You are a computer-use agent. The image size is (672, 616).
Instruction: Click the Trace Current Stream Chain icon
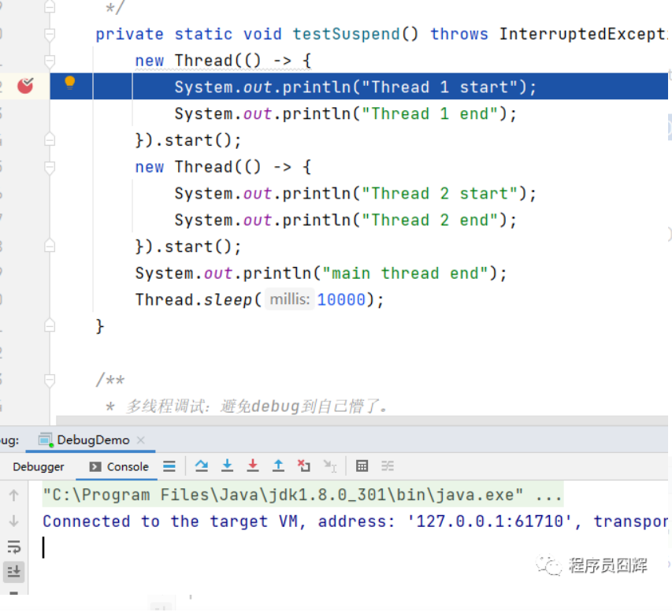click(x=388, y=466)
